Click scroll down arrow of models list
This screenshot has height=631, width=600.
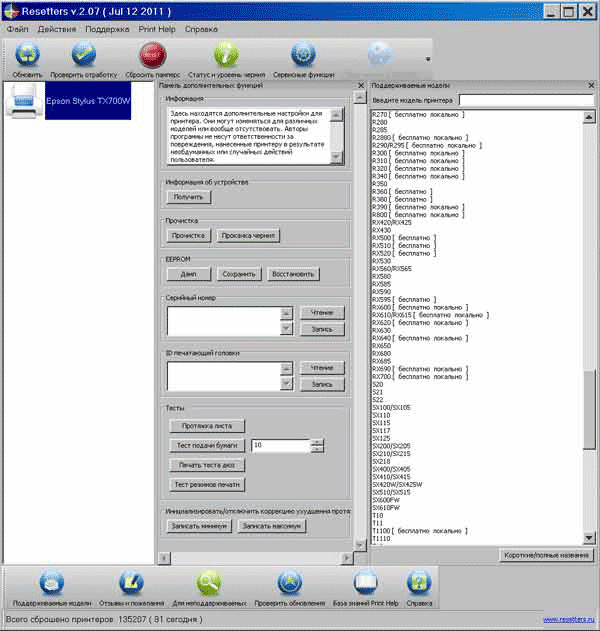pos(589,538)
